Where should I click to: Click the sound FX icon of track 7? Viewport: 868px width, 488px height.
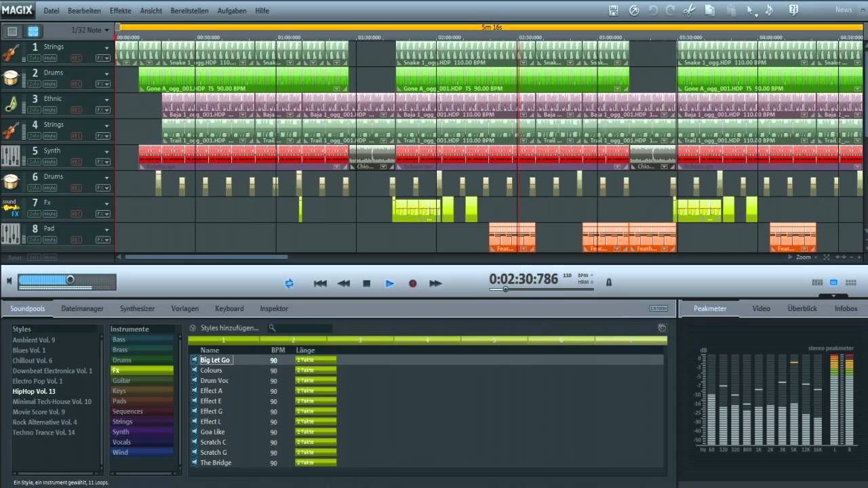click(10, 208)
